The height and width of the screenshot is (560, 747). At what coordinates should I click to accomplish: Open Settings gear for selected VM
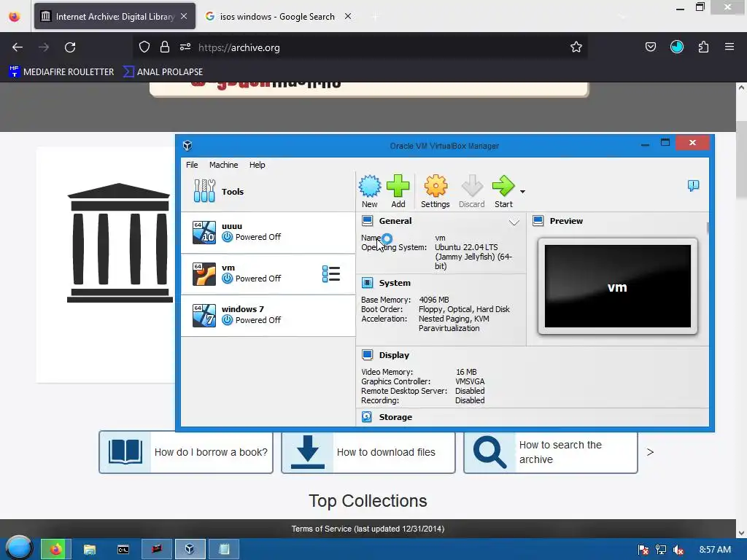[x=436, y=191]
